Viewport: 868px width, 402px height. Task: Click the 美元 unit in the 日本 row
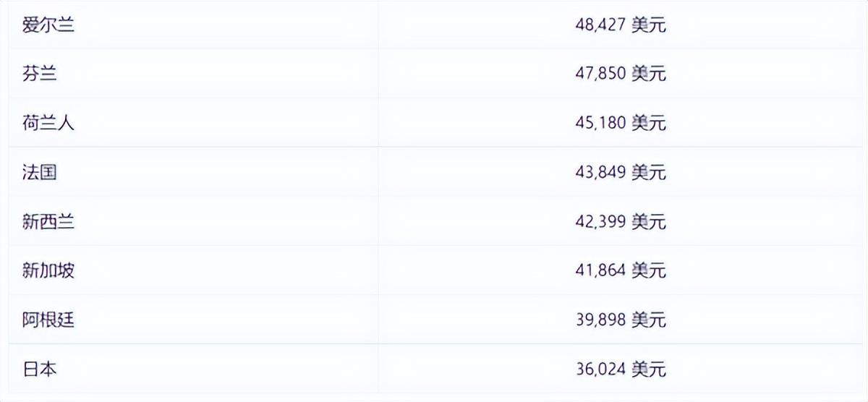648,369
